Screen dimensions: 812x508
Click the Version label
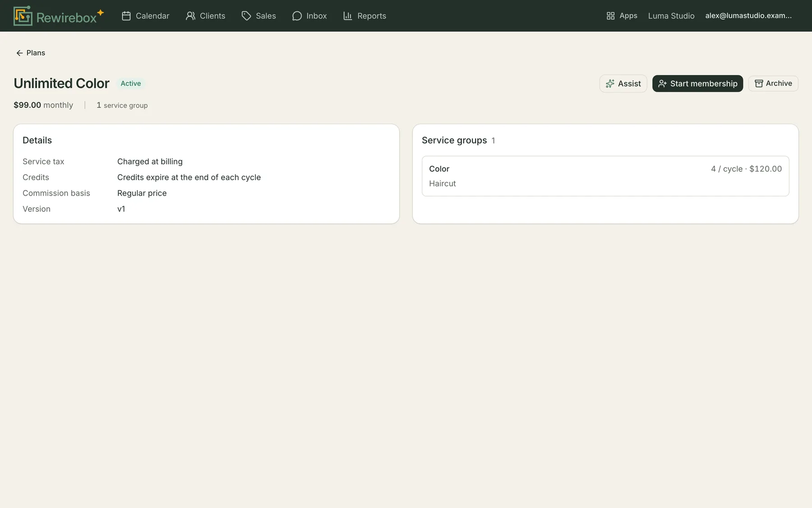click(37, 209)
